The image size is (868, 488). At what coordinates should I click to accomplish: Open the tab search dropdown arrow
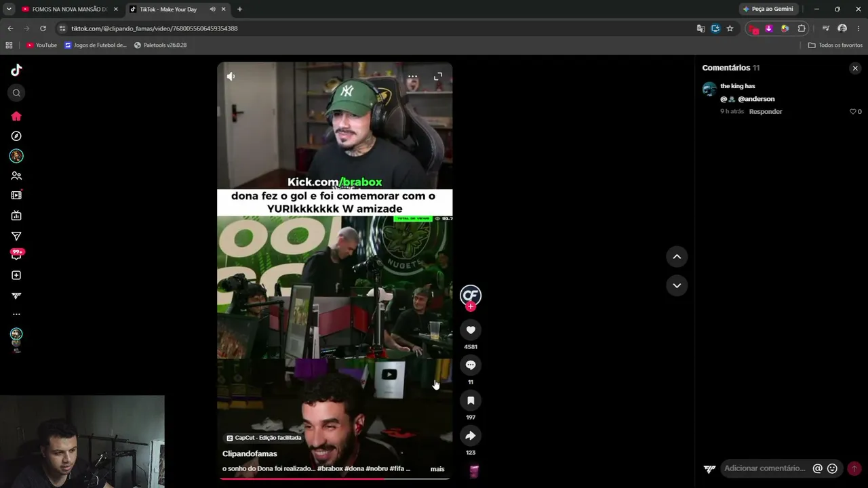click(9, 9)
